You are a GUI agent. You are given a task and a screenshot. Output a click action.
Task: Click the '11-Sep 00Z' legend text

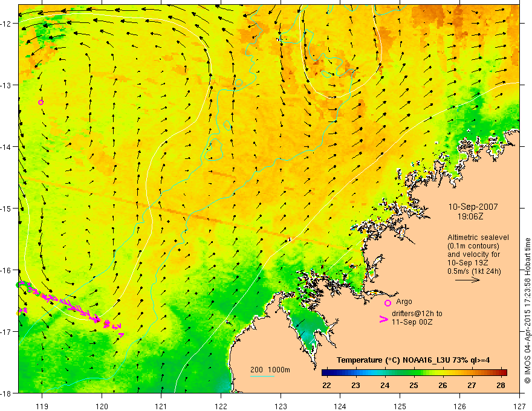412,322
